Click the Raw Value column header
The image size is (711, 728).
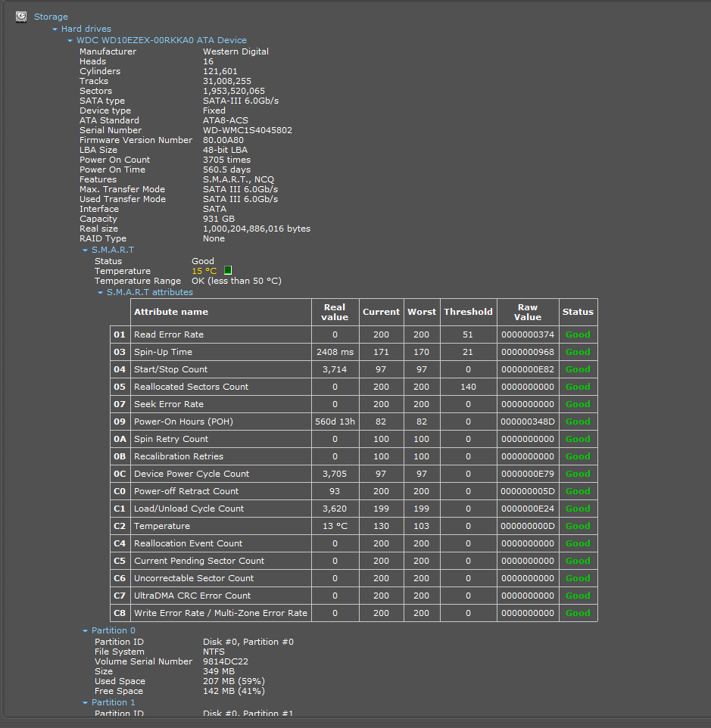point(527,312)
